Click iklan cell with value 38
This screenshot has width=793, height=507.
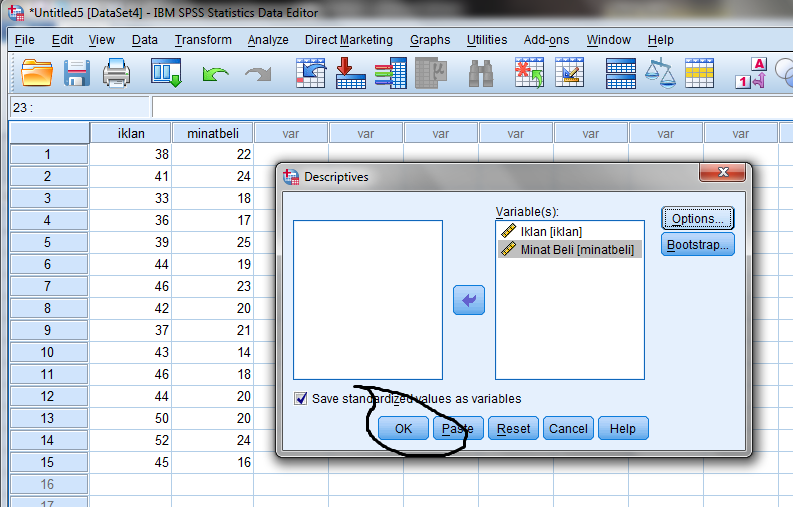point(130,154)
